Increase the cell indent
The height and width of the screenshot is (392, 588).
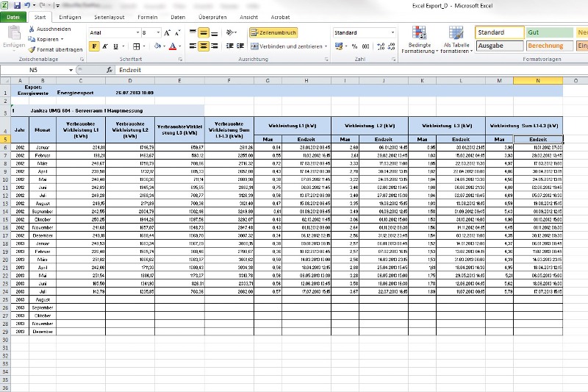240,46
